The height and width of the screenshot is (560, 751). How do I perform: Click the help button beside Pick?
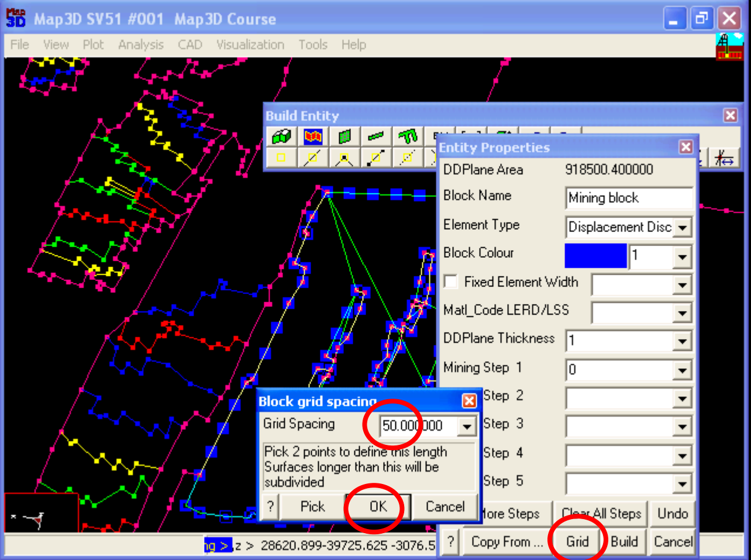(270, 507)
